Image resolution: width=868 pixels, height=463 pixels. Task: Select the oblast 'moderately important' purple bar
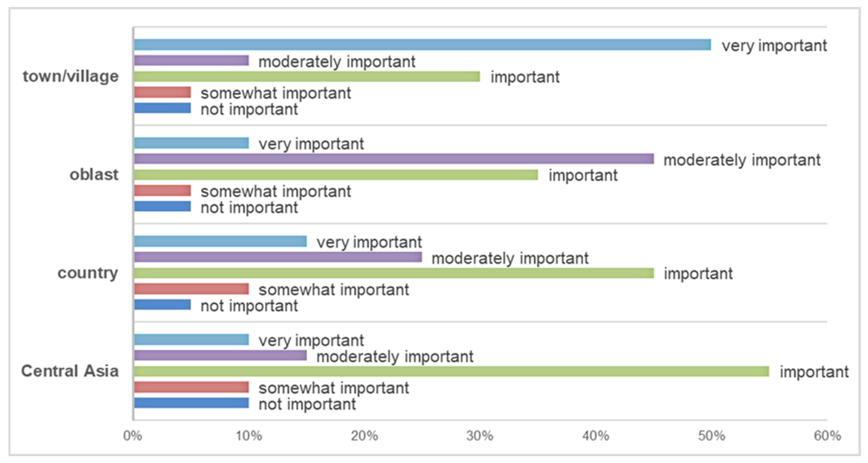pyautogui.click(x=393, y=158)
